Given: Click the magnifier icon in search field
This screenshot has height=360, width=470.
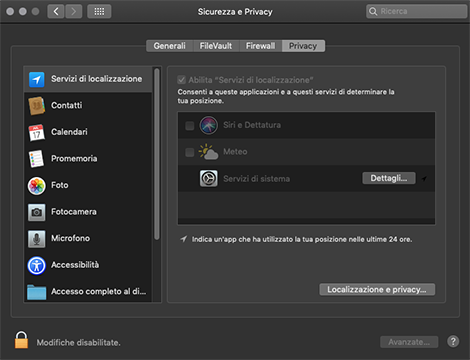Looking at the screenshot, I should (x=373, y=11).
